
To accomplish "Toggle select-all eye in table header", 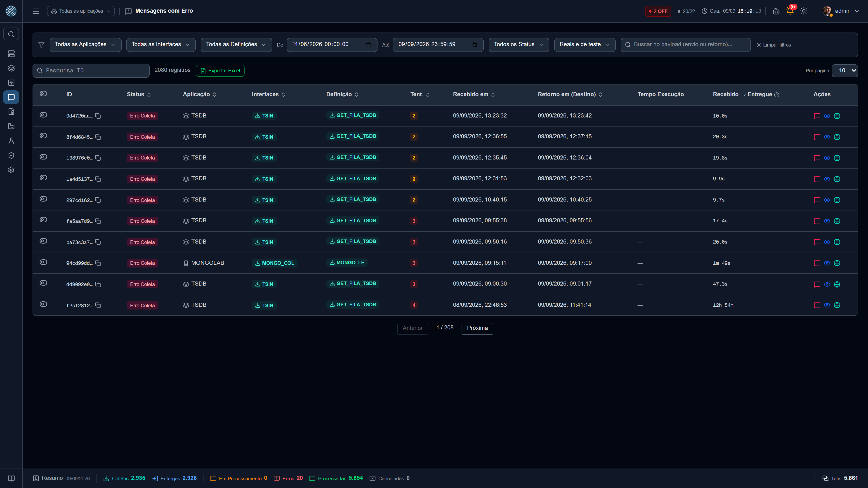I will [x=43, y=94].
